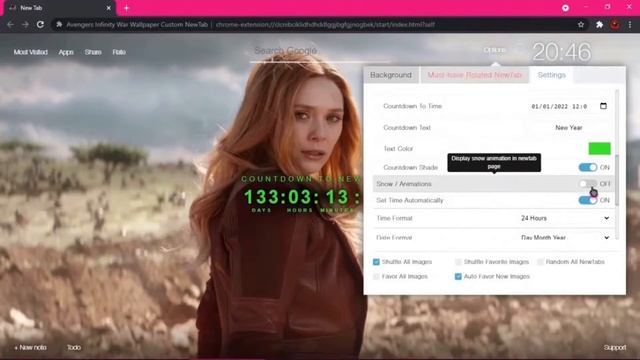640x360 pixels.
Task: Open Date Format dropdown Day Month Year
Action: 565,237
